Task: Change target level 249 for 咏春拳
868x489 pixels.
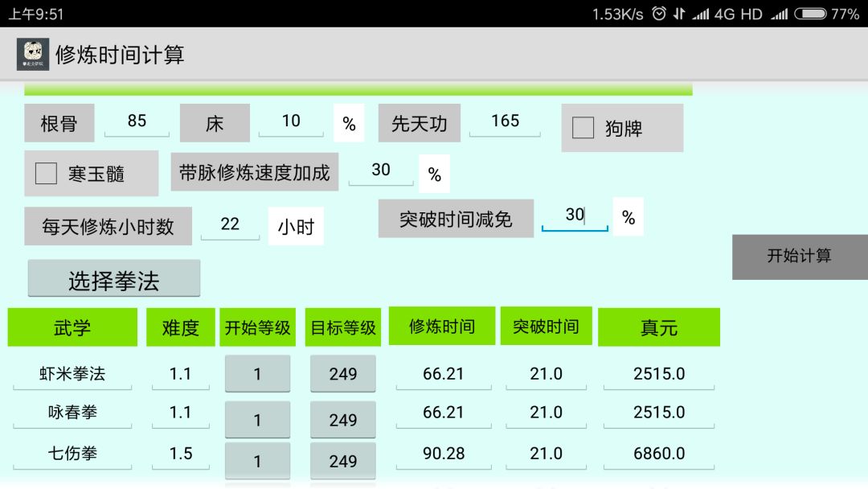Action: [x=342, y=420]
